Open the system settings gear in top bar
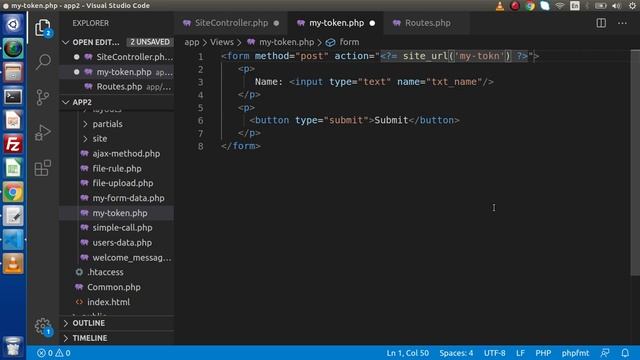 632,6
